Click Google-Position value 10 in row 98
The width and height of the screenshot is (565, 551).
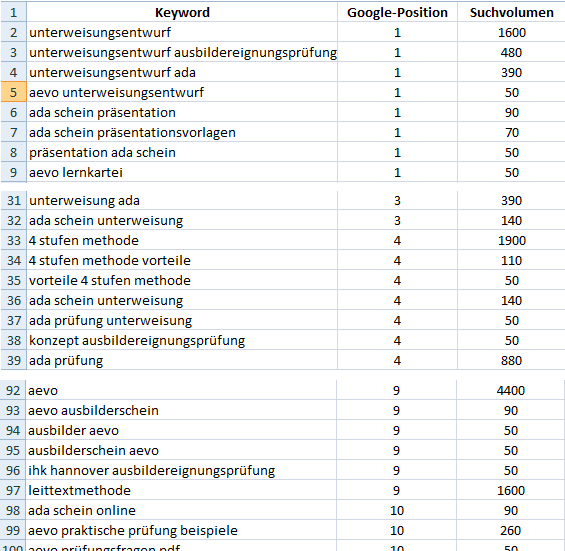pos(396,511)
